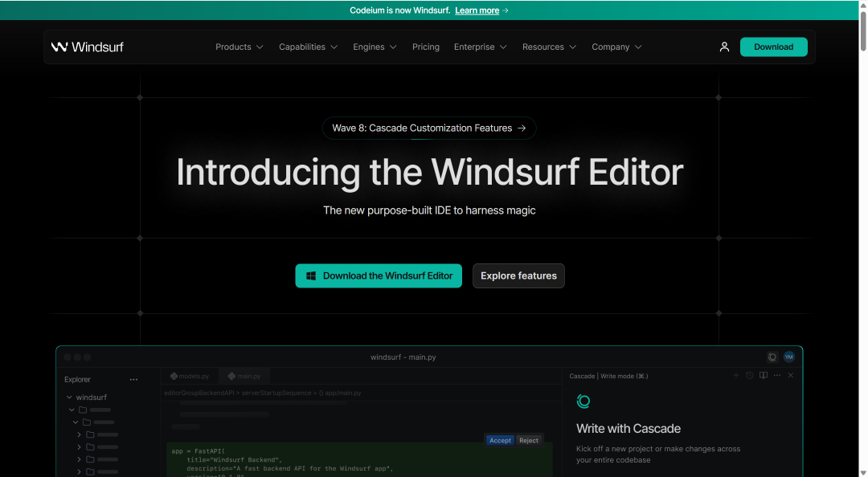The width and height of the screenshot is (868, 477).
Task: Select the main.py editor tab
Action: [x=244, y=377]
